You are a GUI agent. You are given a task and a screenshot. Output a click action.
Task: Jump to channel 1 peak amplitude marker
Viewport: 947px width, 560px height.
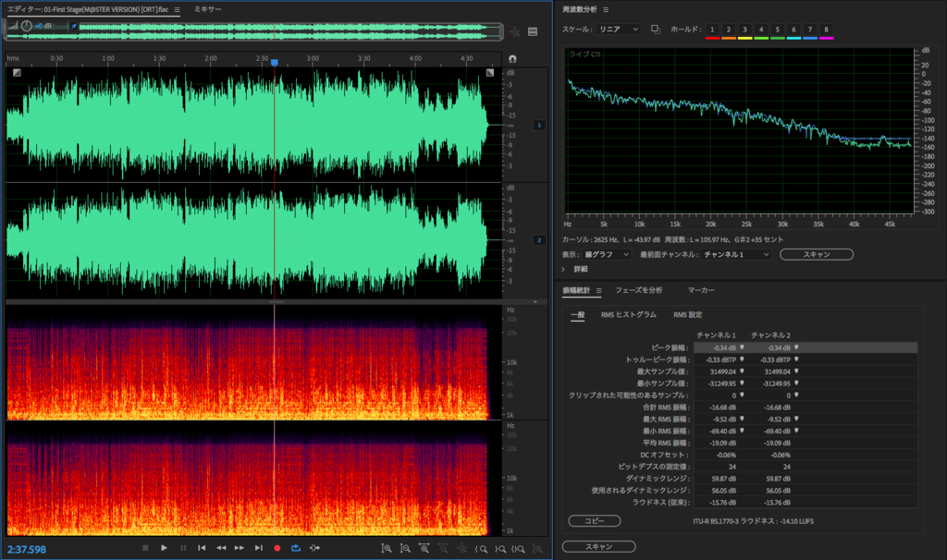[742, 347]
